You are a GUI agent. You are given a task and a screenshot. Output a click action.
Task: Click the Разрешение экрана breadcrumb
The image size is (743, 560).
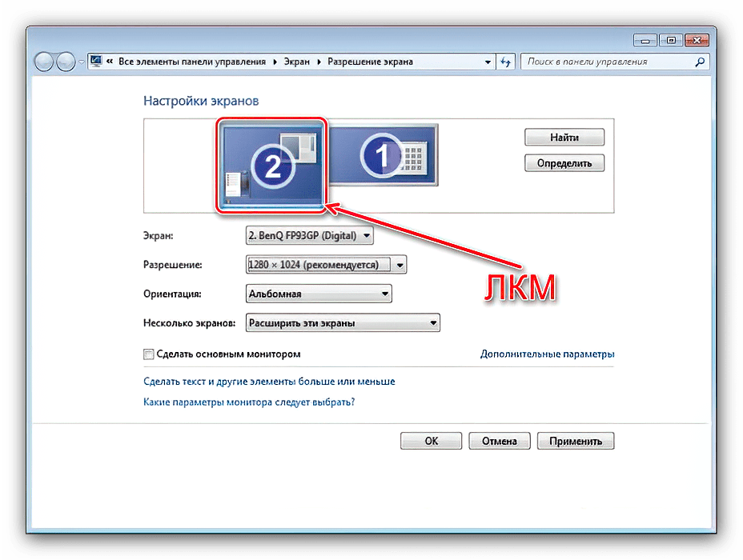pyautogui.click(x=370, y=62)
